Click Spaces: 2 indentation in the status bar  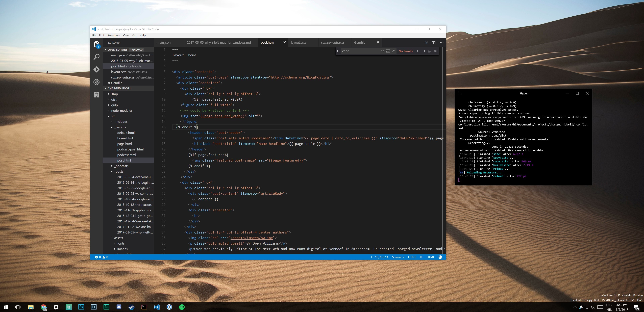click(x=398, y=257)
